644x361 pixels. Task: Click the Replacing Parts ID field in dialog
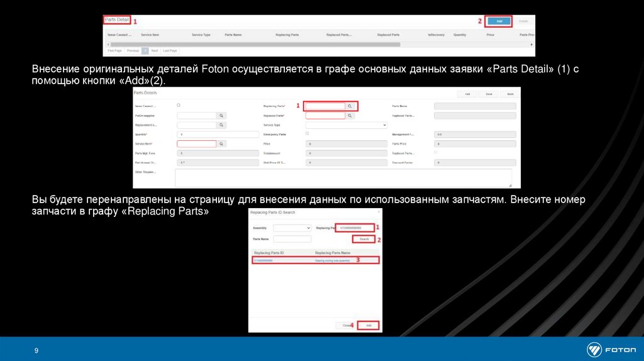click(355, 228)
